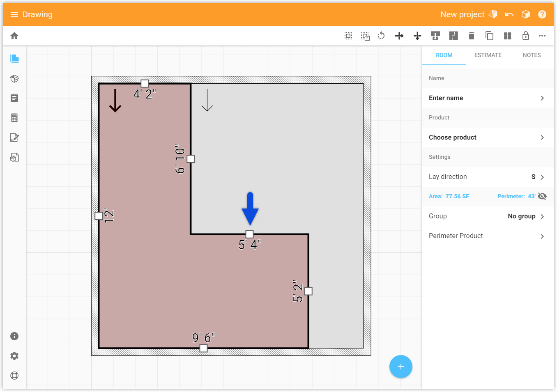
Task: Expand the Perimeter Product row
Action: point(488,236)
